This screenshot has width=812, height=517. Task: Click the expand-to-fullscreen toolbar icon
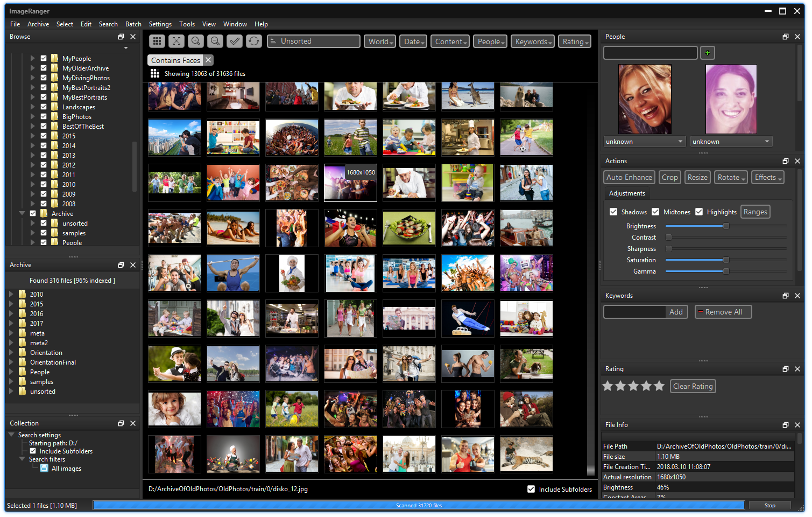point(176,41)
